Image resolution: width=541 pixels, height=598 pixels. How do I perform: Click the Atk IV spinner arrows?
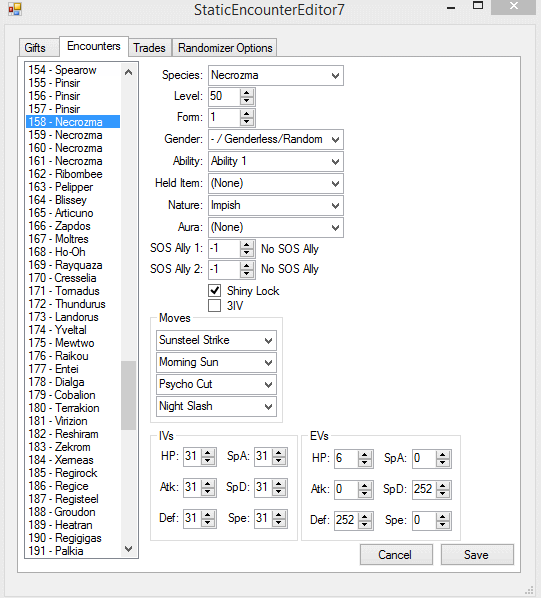pos(208,487)
